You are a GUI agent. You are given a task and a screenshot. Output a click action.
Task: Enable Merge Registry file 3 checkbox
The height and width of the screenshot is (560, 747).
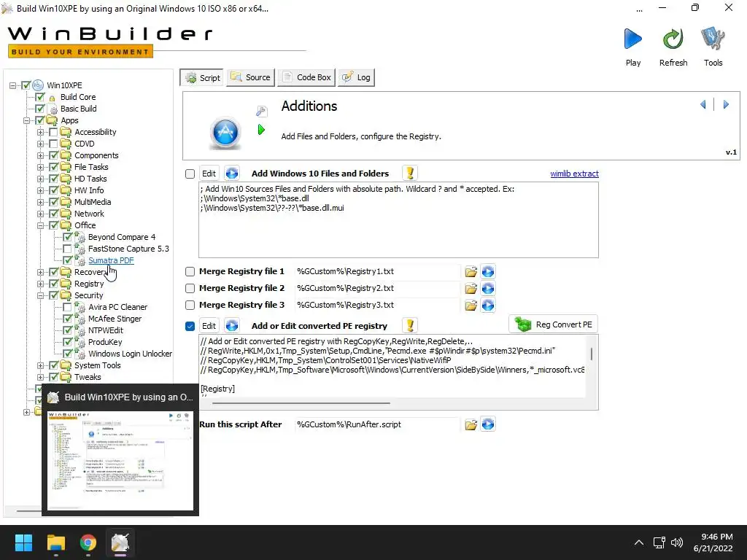point(190,305)
